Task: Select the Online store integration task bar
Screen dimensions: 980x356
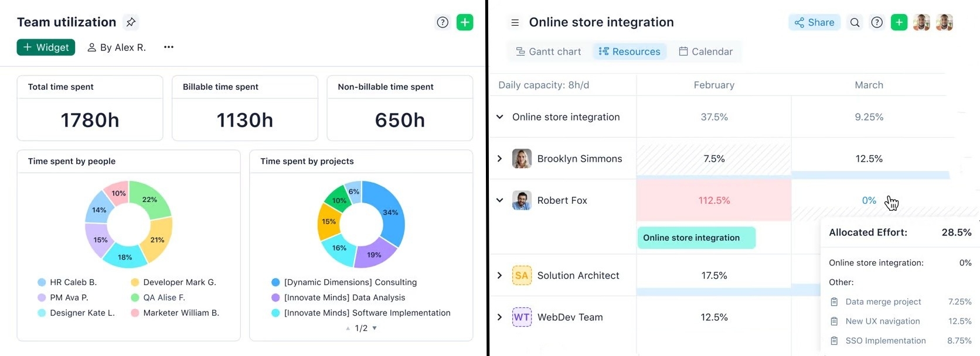Action: pos(696,238)
